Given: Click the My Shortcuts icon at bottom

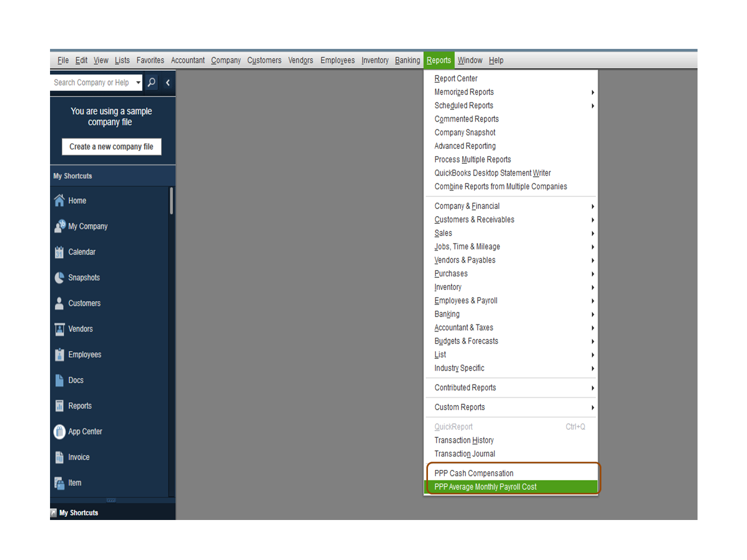Looking at the screenshot, I should click(x=54, y=513).
